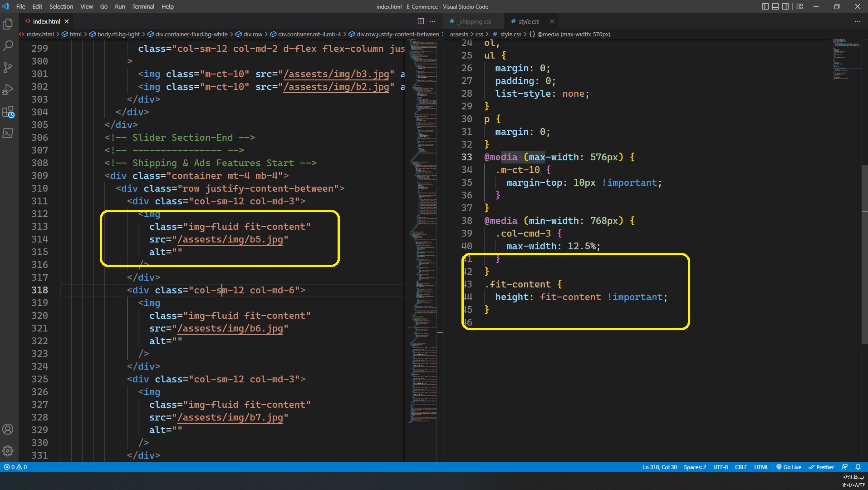
Task: Open the Selection menu
Action: pyautogui.click(x=61, y=6)
